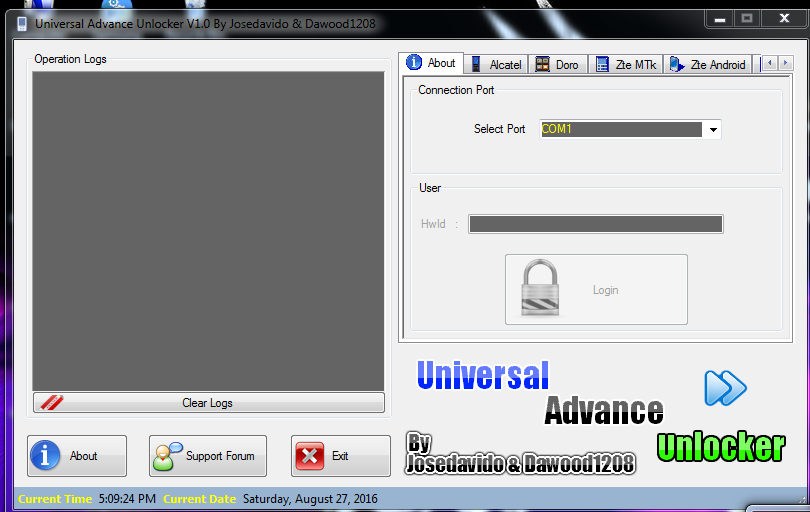810x512 pixels.
Task: Open the Zte Android tab
Action: tap(707, 65)
